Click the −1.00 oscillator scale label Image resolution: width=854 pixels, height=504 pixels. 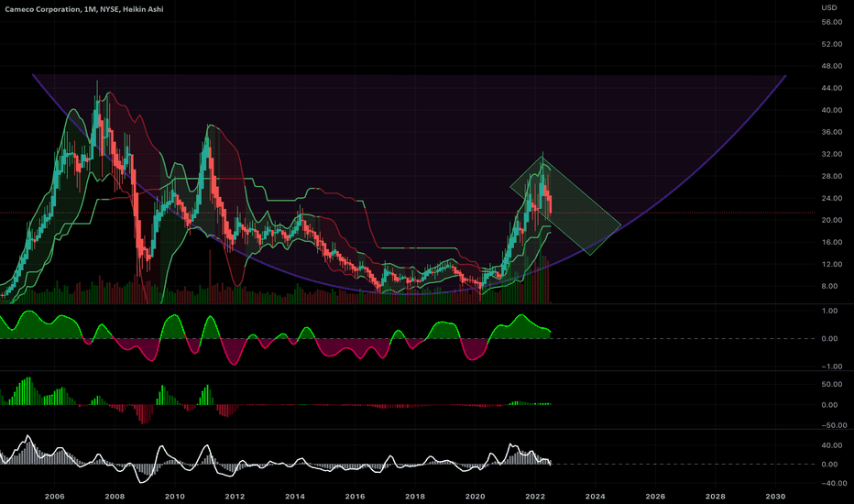pos(832,367)
